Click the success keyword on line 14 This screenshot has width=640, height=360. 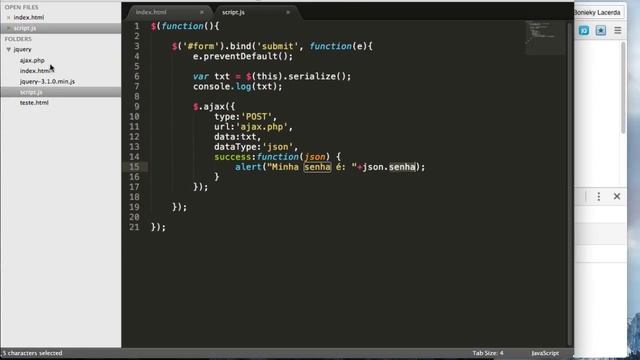tap(232, 157)
